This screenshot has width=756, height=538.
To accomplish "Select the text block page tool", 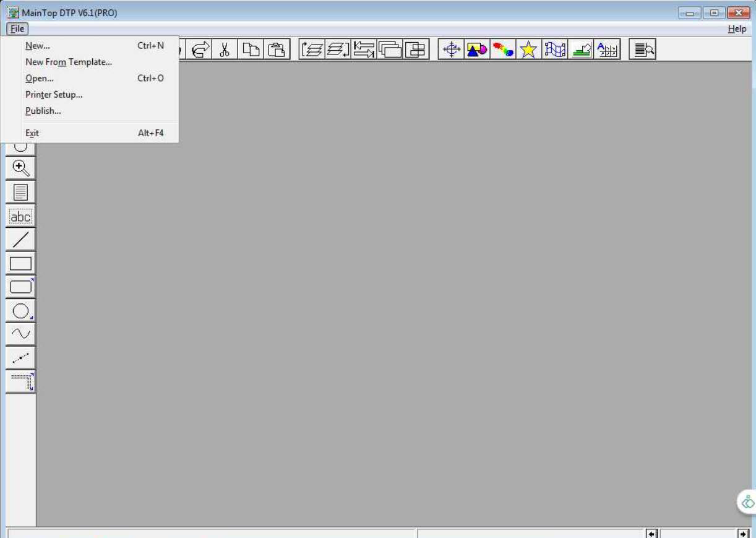I will [20, 192].
